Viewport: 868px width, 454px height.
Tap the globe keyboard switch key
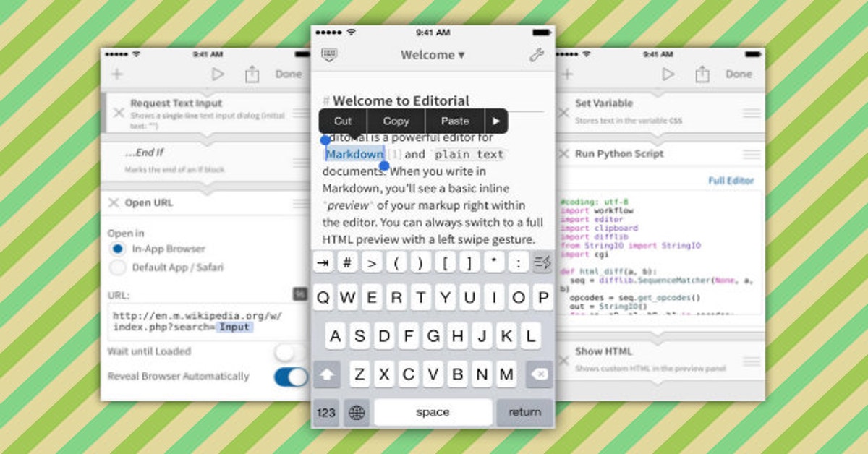(x=357, y=413)
